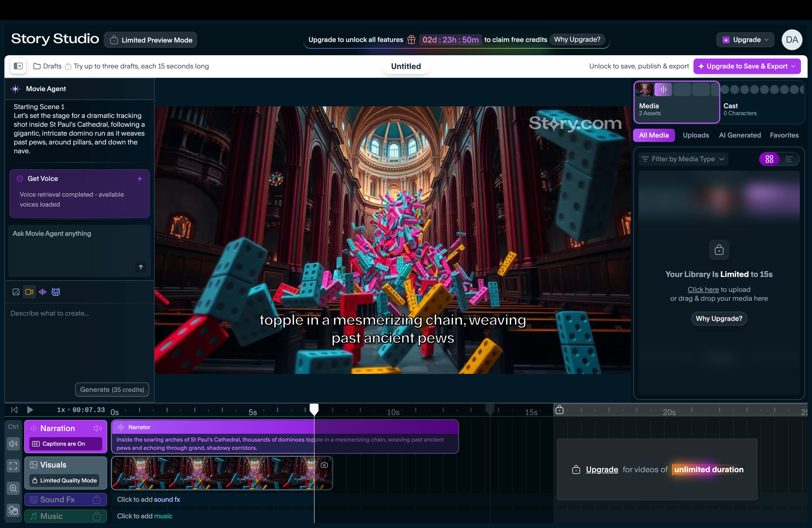Select the Visuals track header
The height and width of the screenshot is (528, 812).
65,473
